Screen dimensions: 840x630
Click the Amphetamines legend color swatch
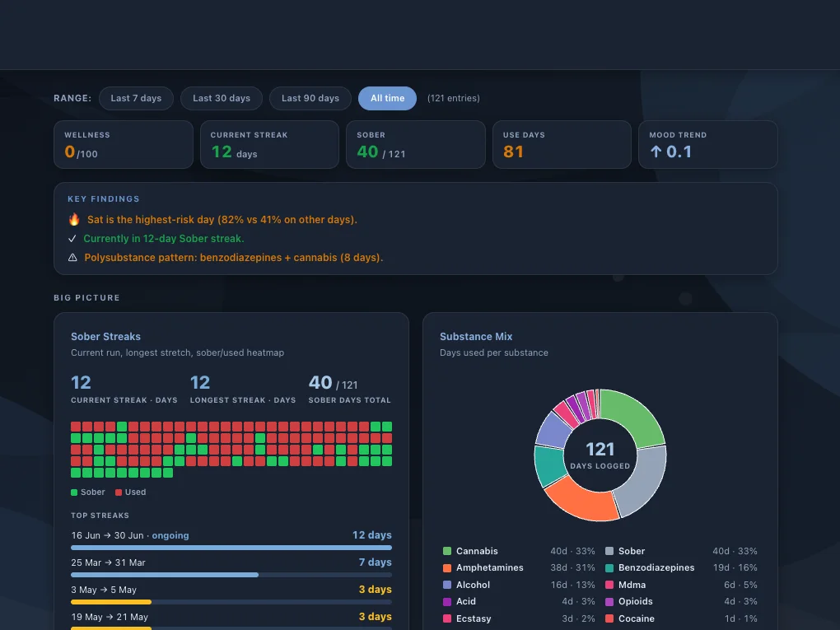447,568
